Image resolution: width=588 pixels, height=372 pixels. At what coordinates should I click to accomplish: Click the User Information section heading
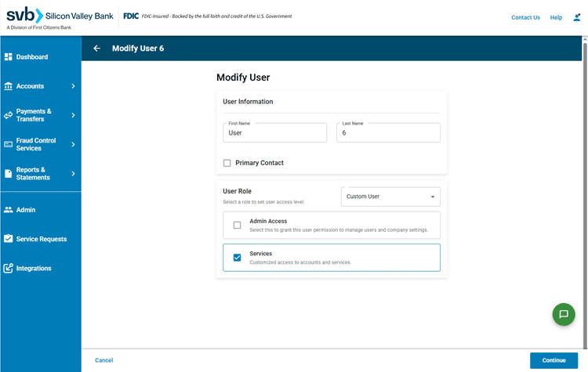tap(248, 102)
